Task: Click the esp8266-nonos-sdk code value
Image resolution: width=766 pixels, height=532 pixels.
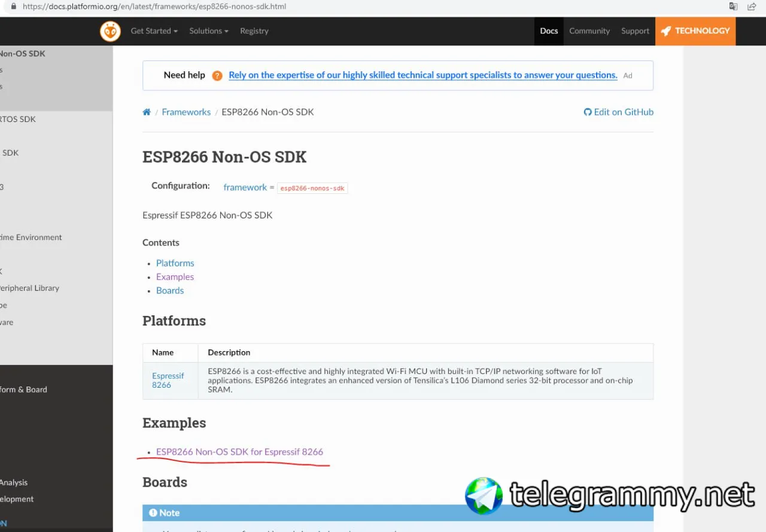Action: [x=312, y=188]
